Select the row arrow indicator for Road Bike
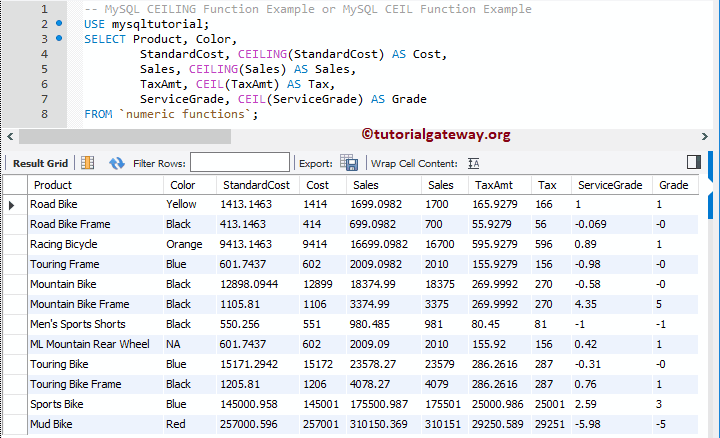The height and width of the screenshot is (438, 720). [x=12, y=204]
